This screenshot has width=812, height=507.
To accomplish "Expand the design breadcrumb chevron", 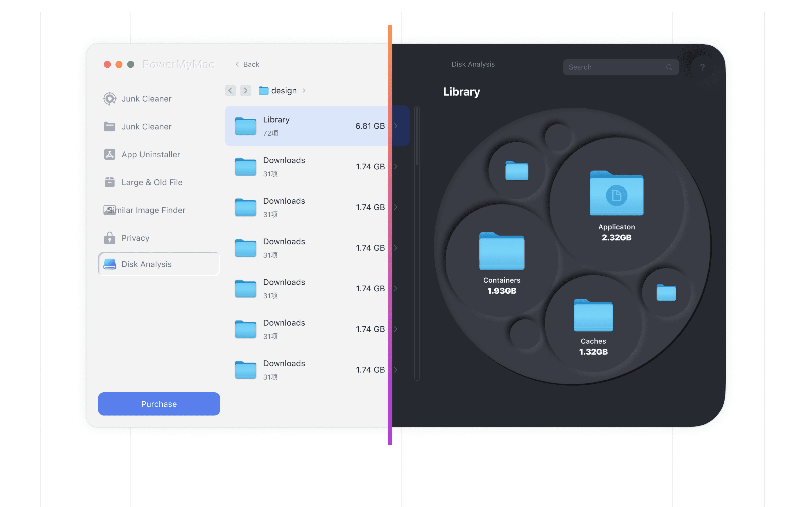I will (x=304, y=91).
